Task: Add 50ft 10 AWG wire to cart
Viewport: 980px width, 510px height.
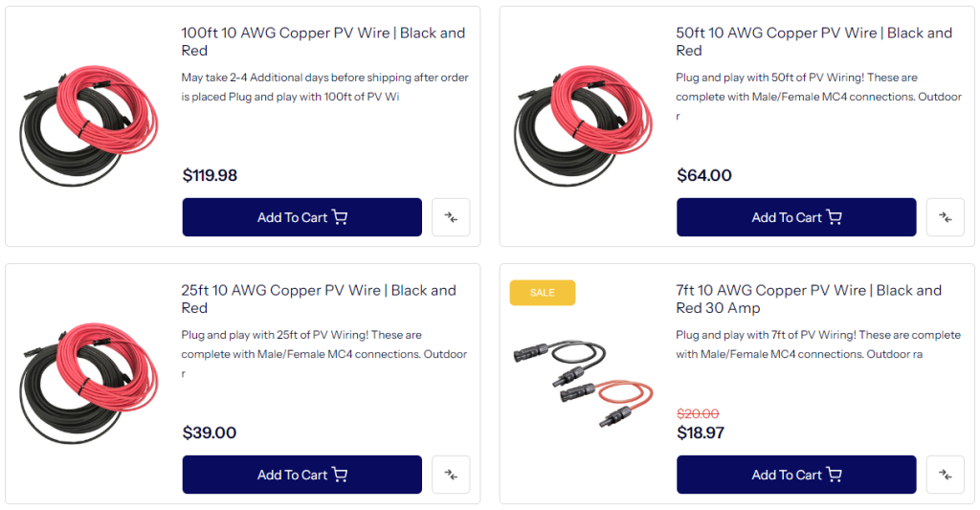Action: [x=796, y=217]
